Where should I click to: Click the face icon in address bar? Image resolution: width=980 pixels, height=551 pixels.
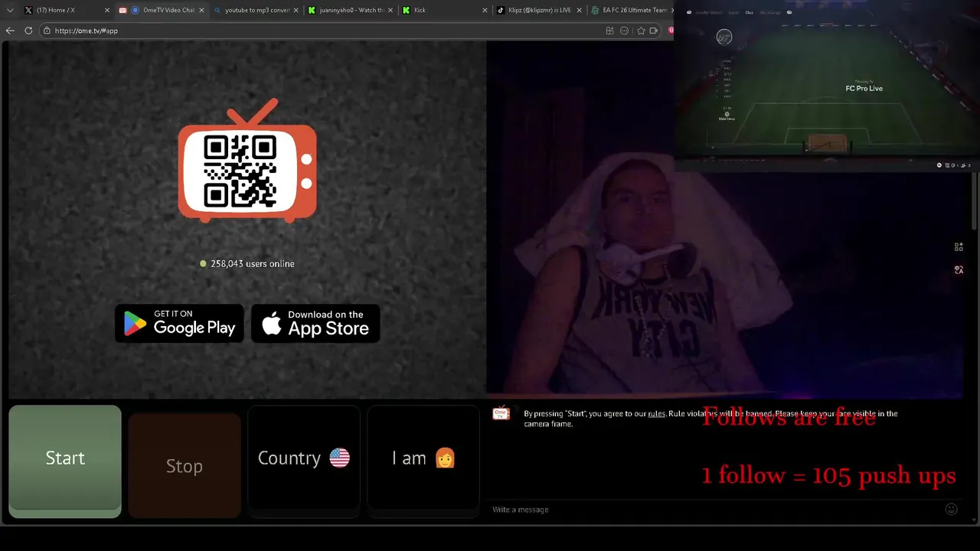pos(624,31)
